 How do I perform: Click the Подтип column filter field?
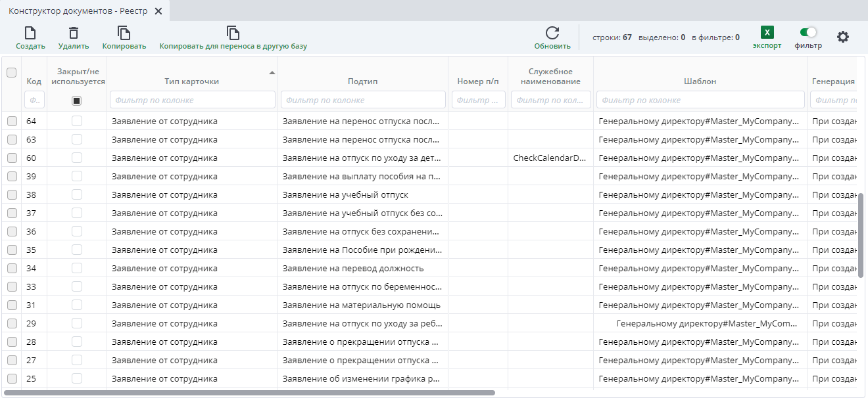(x=363, y=100)
